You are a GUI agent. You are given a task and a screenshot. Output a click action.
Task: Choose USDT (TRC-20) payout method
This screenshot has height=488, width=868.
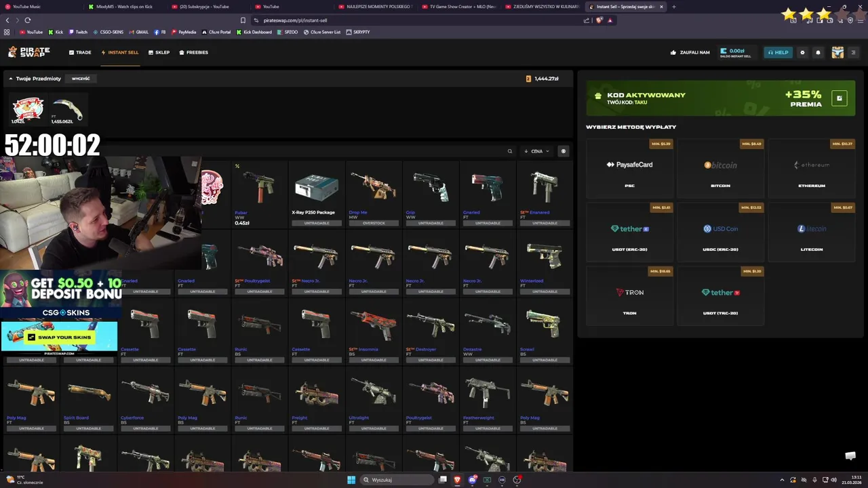720,296
